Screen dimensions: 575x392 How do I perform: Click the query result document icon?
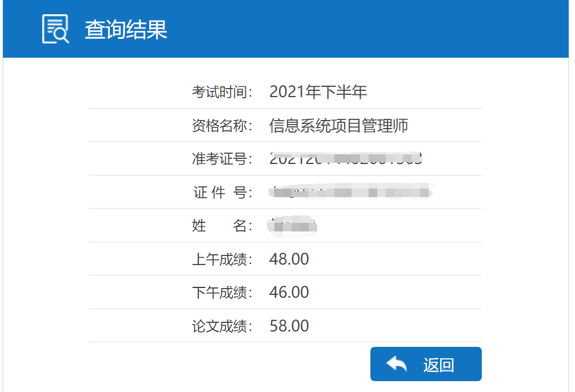click(x=55, y=29)
